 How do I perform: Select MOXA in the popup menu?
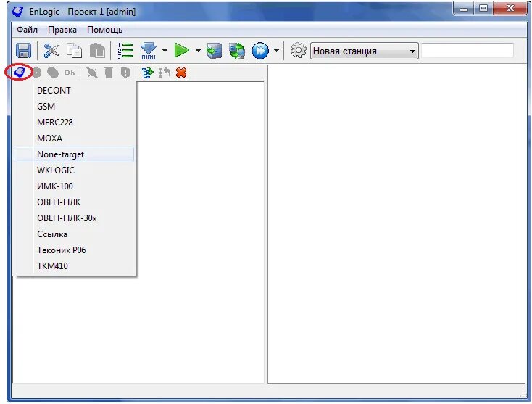[74, 139]
